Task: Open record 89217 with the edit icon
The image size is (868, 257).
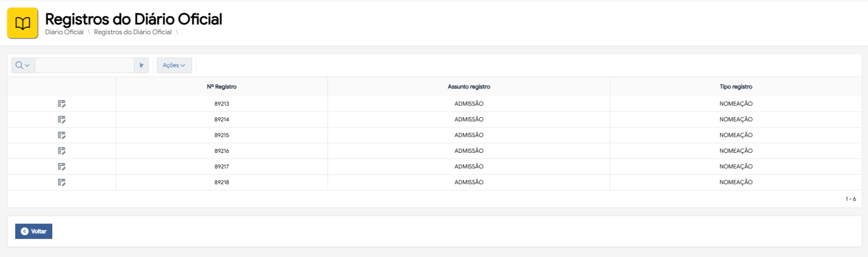Action: point(61,167)
